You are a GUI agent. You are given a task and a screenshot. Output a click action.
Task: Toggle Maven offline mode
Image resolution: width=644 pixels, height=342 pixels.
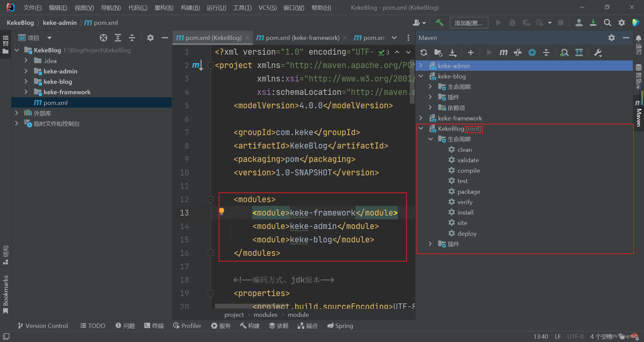(518, 52)
